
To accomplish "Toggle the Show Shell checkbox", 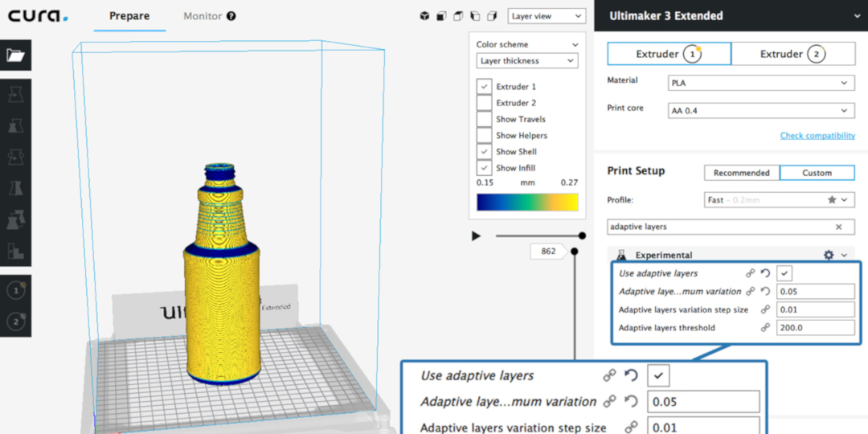I will pos(485,152).
